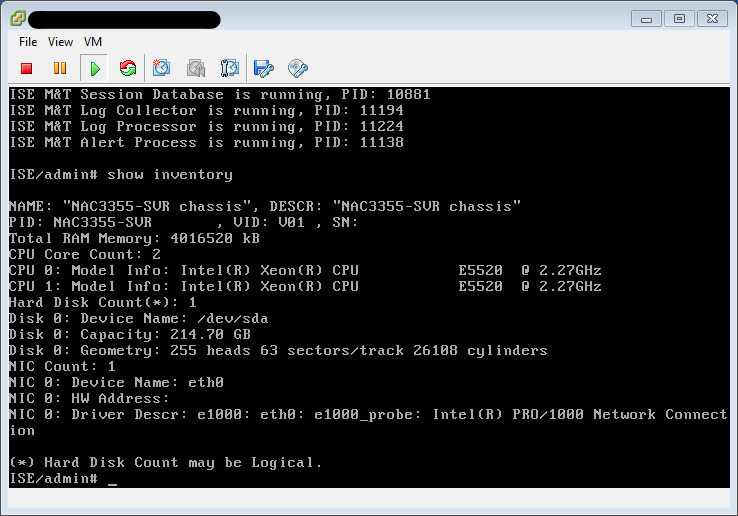This screenshot has width=738, height=516.
Task: Click the 'NIC 0: HW Address:' line
Action: point(89,399)
